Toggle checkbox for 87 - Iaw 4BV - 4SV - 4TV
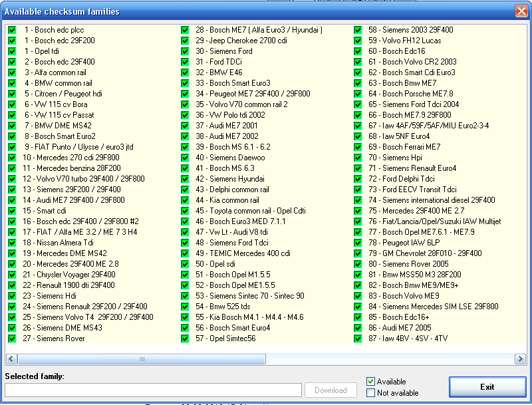This screenshot has height=405, width=532. (x=358, y=338)
